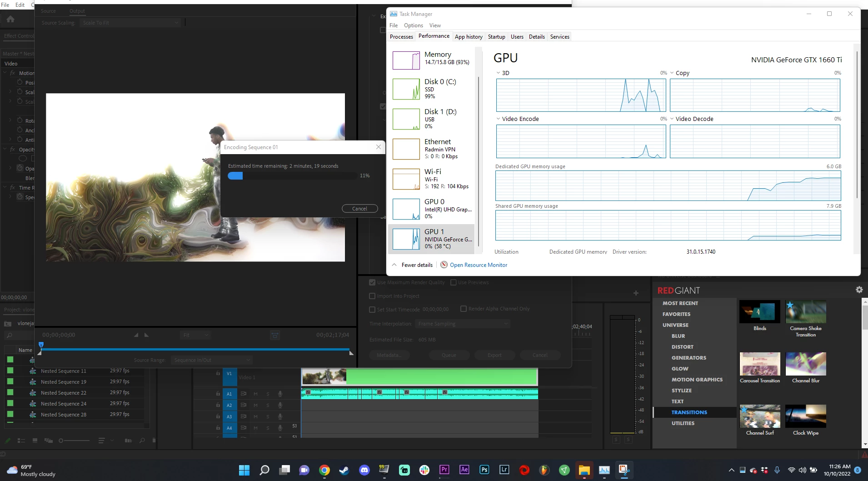This screenshot has width=868, height=481.
Task: Select the MOST RECENT category in Red Giant
Action: 680,303
